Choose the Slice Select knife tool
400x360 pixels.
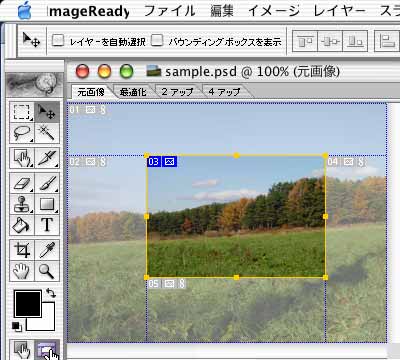(47, 158)
